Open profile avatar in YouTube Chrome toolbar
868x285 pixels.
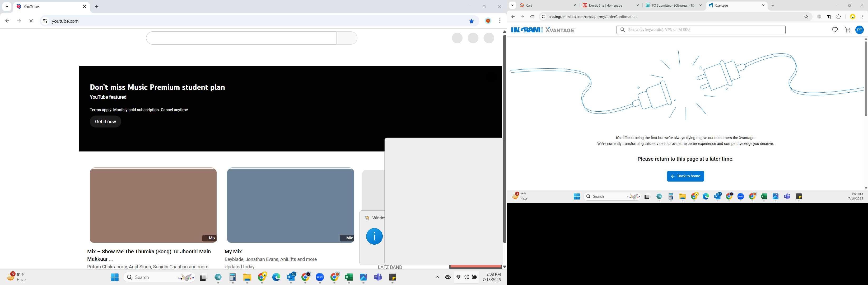(x=488, y=21)
